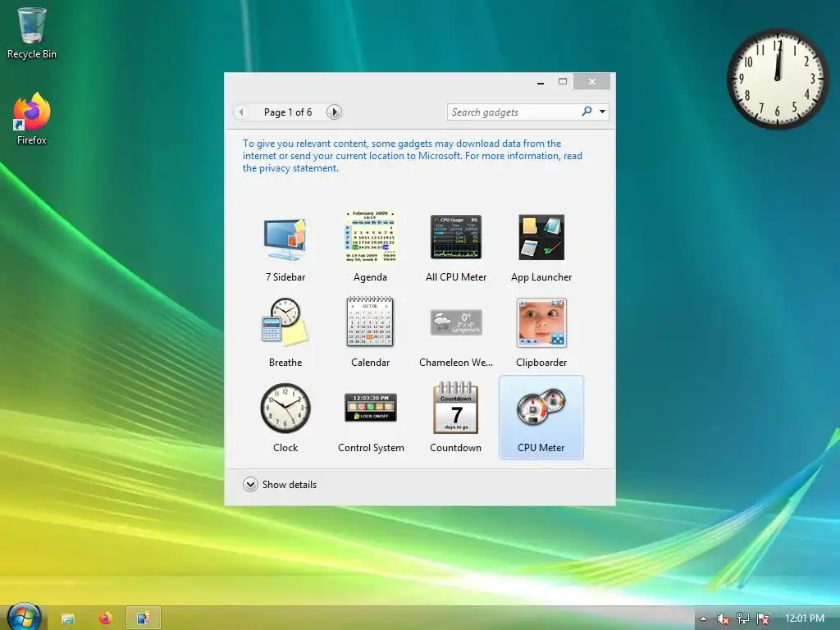
Task: Minimize the gadget gallery window
Action: click(541, 82)
